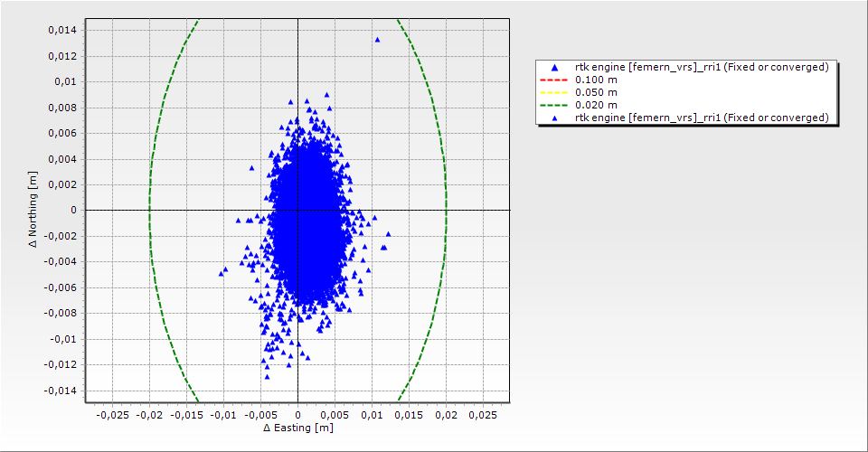Viewport: 868px width, 452px height.
Task: Click the "0.050 m" legend label
Action: 597,92
